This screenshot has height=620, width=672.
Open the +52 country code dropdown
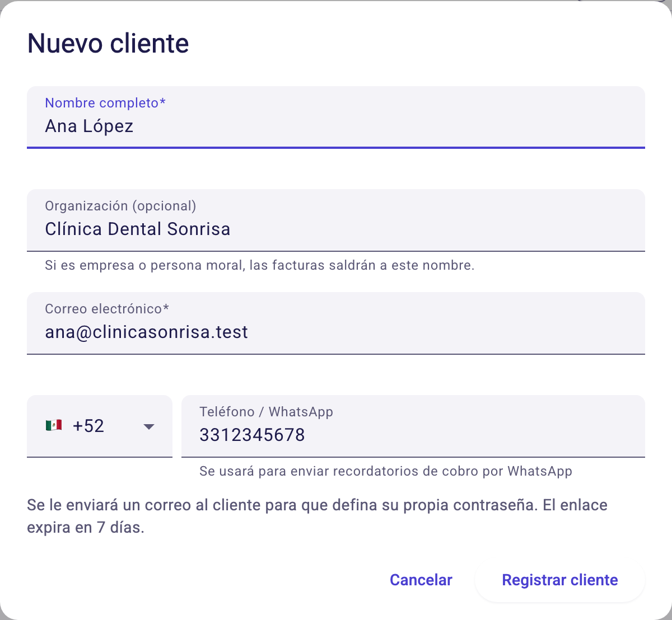pos(100,426)
